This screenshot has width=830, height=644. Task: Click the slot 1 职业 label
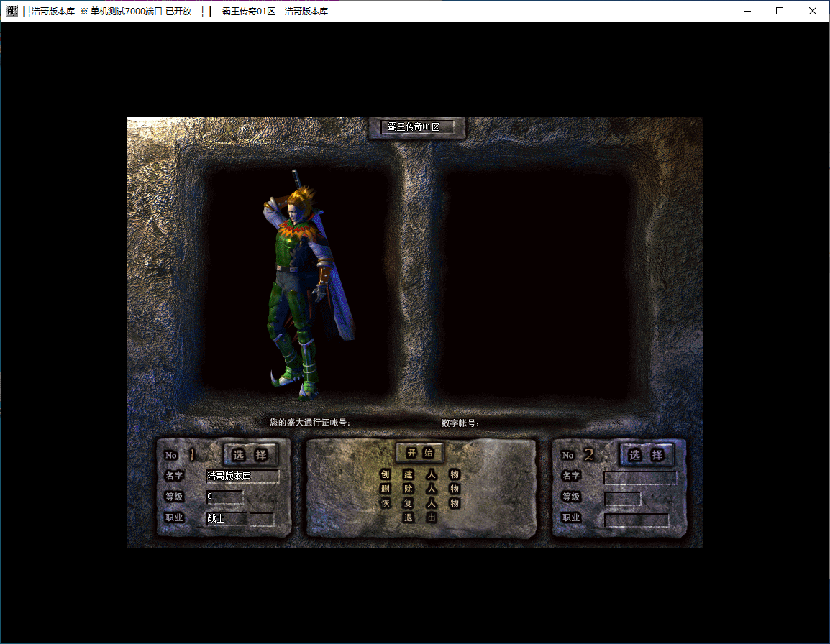(x=174, y=517)
